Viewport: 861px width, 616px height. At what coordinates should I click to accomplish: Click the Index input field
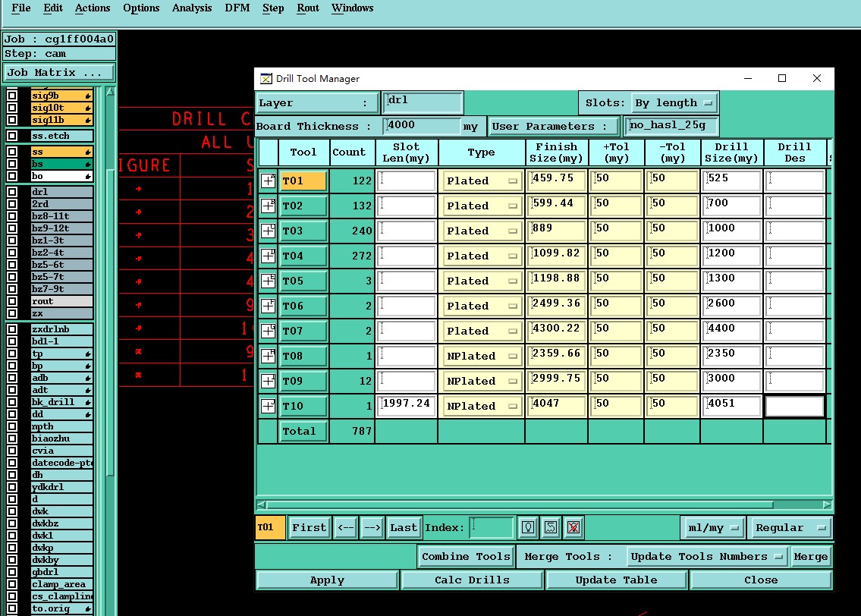tap(492, 527)
